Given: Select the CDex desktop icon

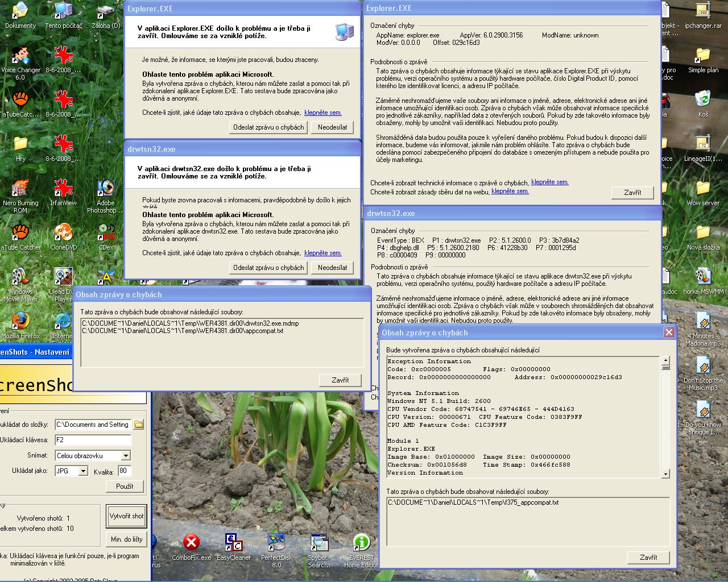Looking at the screenshot, I should (x=106, y=237).
